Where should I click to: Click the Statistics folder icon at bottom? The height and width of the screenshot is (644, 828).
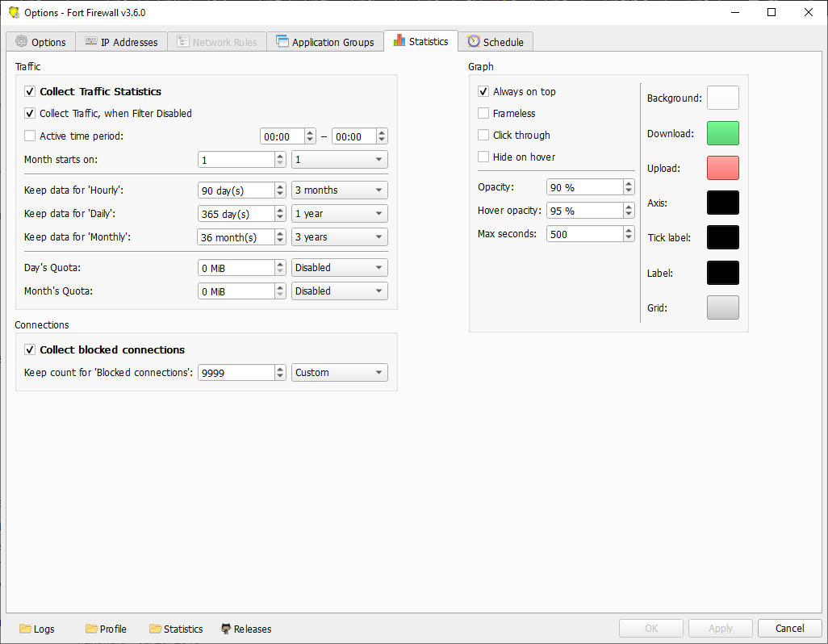tap(155, 629)
